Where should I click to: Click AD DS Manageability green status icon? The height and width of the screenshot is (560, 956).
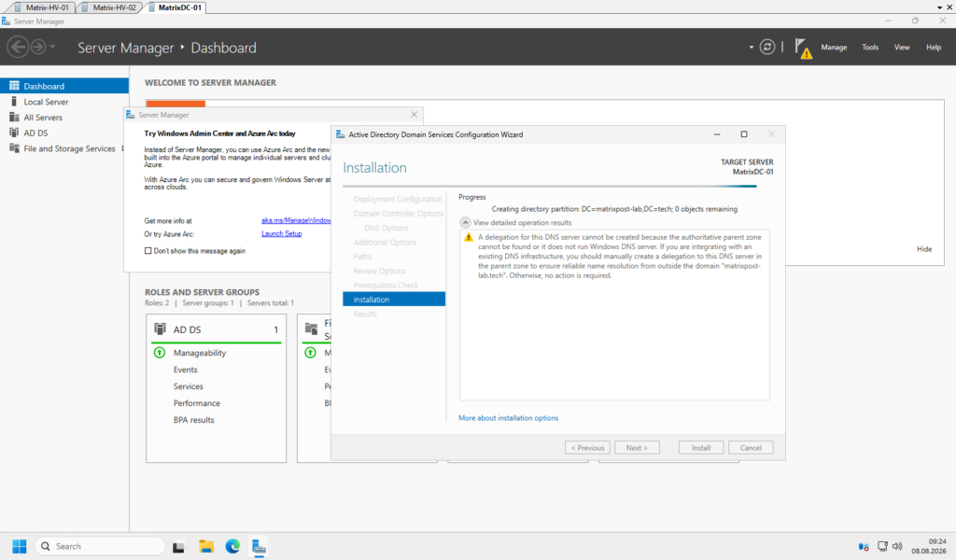point(160,352)
